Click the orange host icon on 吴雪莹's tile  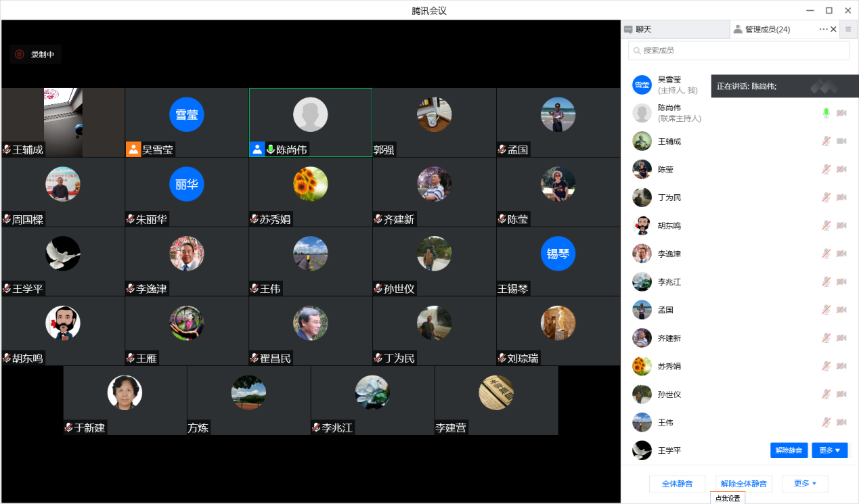pyautogui.click(x=133, y=150)
